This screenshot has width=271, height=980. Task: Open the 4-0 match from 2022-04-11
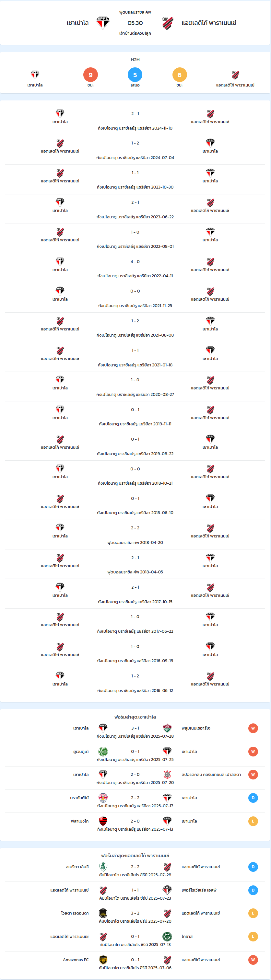coord(135,268)
